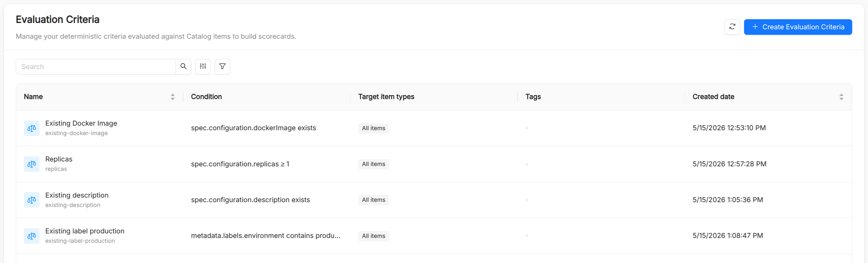
Task: Click All items tag in label production row
Action: 373,236
